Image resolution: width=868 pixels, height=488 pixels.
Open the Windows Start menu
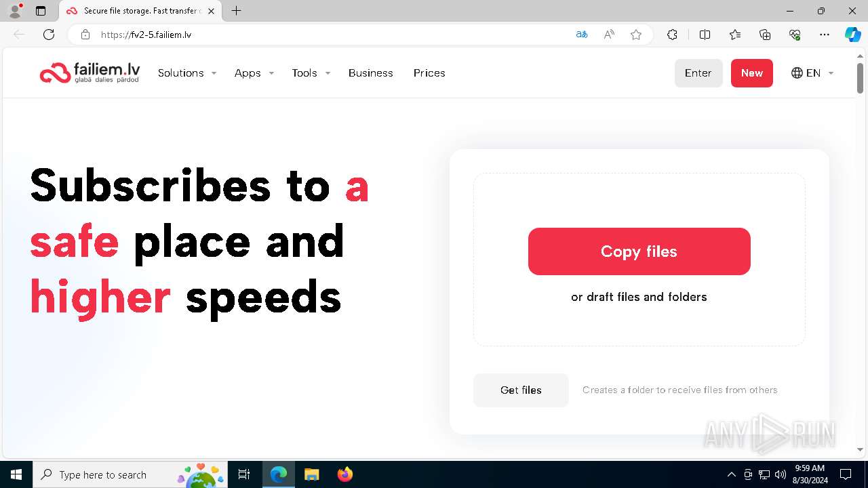[x=16, y=474]
